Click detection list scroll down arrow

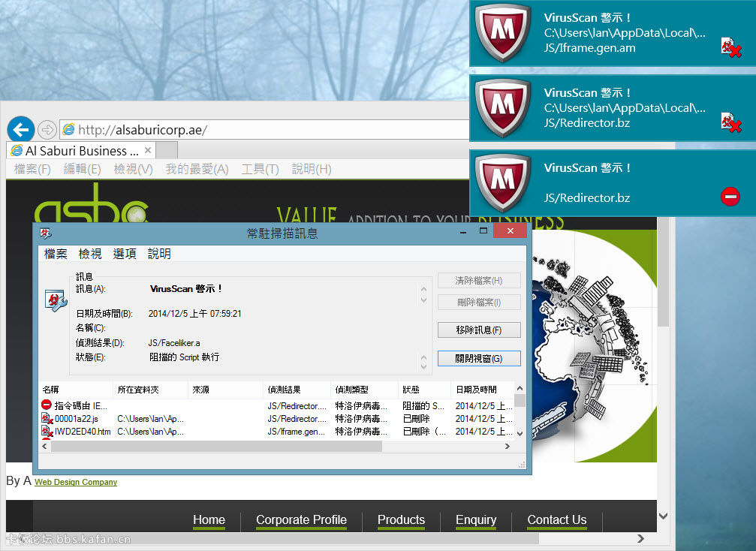520,433
